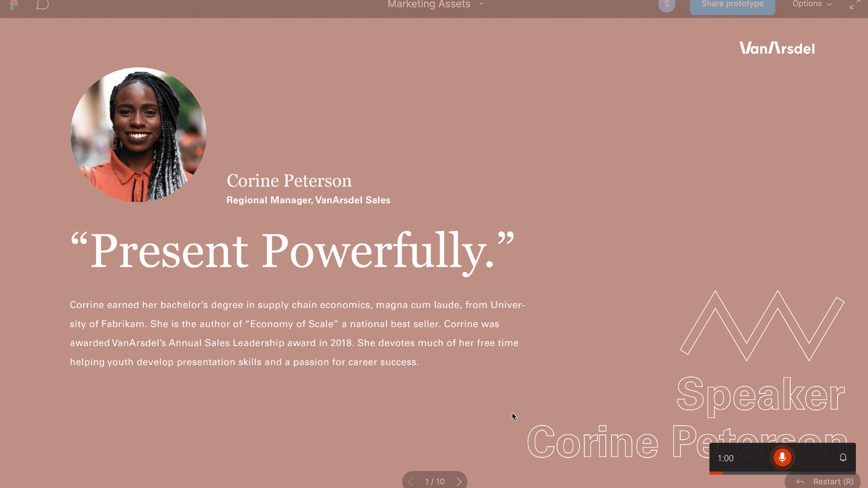868x488 pixels.
Task: Click the back arrow next to Restart
Action: [800, 481]
